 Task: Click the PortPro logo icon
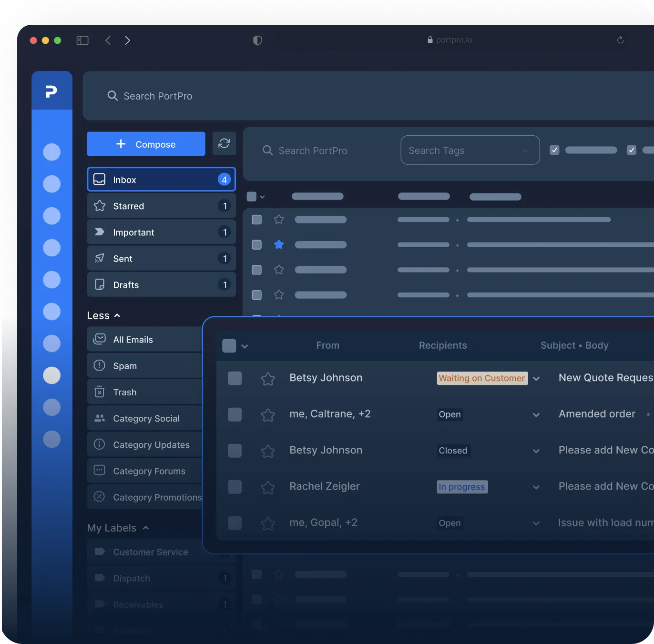[x=51, y=91]
